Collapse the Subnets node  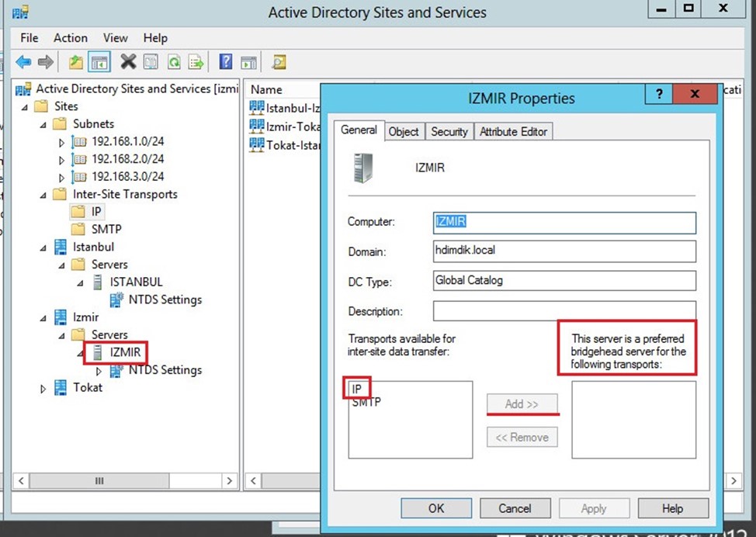[43, 125]
